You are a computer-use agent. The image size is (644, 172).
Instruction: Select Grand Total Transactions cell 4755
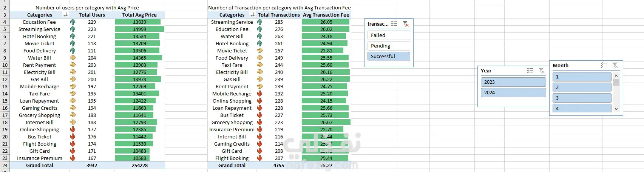pos(279,165)
